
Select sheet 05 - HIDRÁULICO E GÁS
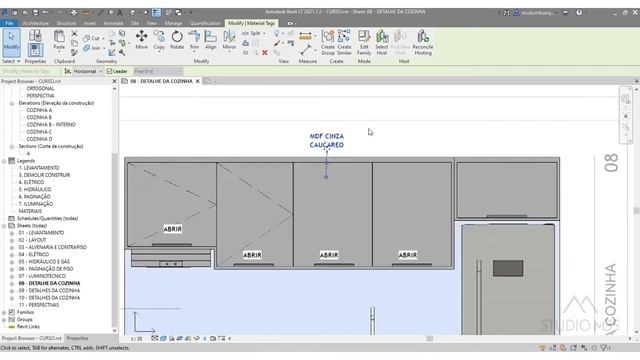(x=44, y=262)
